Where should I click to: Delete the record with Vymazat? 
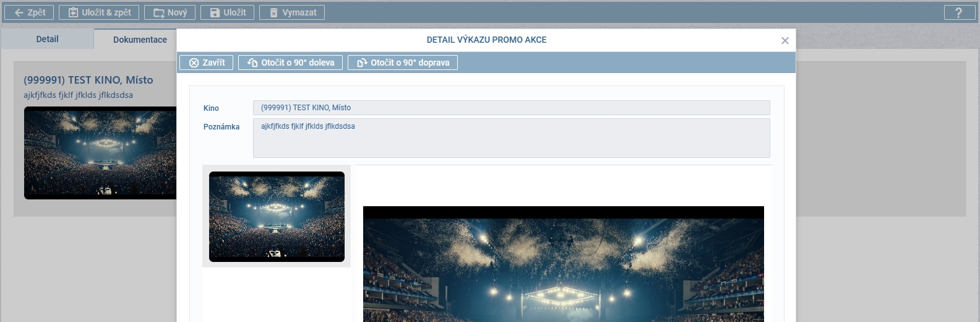[x=291, y=12]
